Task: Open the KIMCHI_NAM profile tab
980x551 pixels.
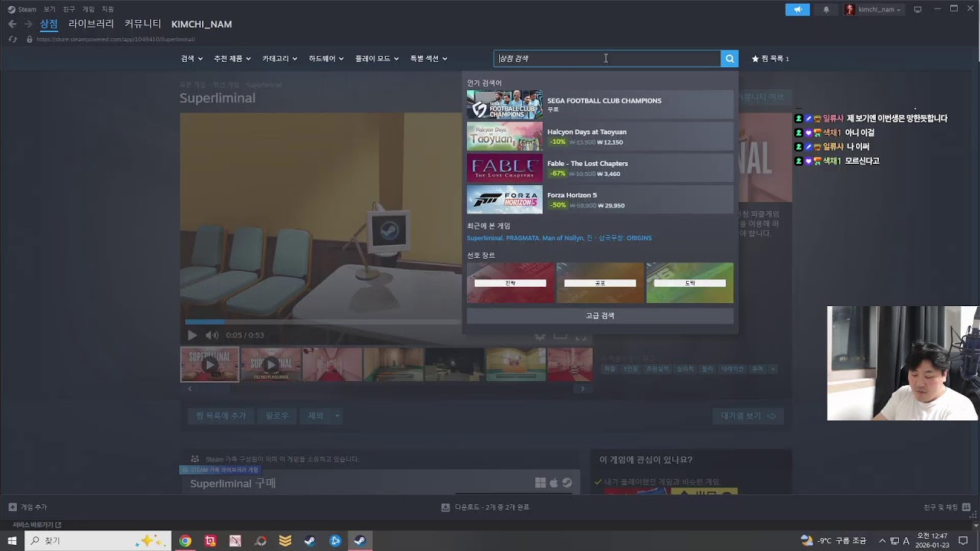Action: (201, 24)
